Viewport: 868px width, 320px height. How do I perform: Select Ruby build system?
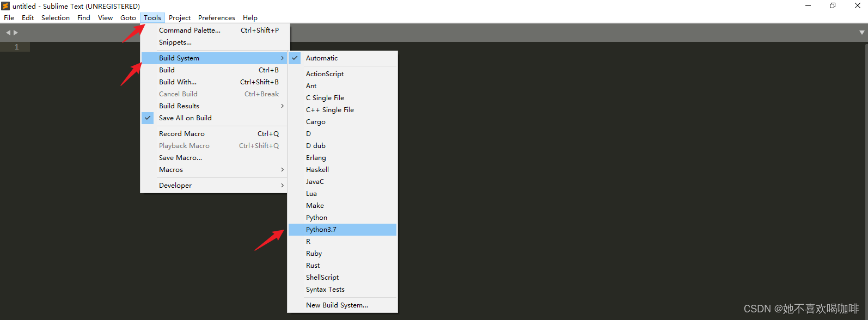pos(343,253)
